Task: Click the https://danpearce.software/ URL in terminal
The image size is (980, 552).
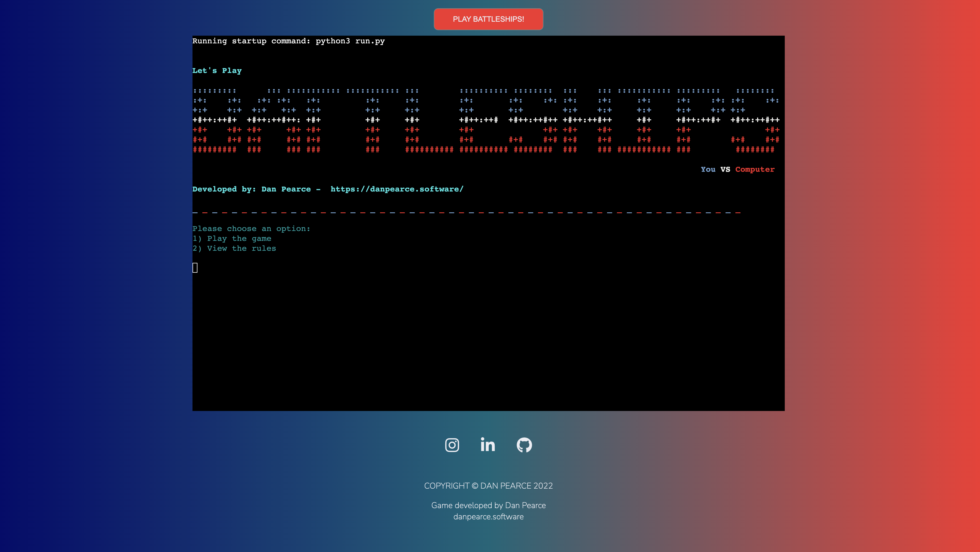Action: [x=397, y=189]
